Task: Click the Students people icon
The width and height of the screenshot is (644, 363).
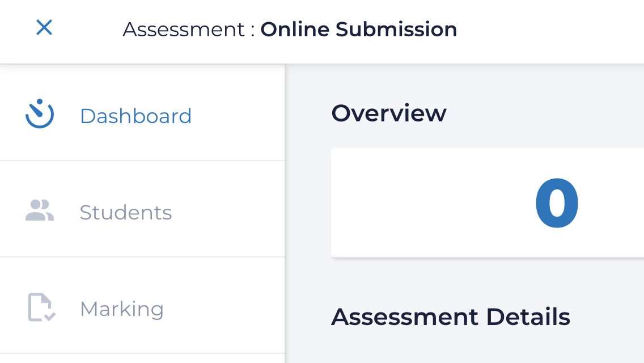Action: [40, 210]
